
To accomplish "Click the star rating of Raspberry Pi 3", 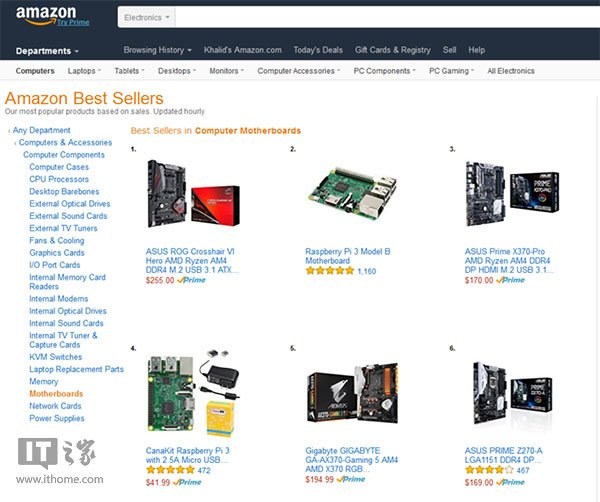I will pyautogui.click(x=329, y=271).
